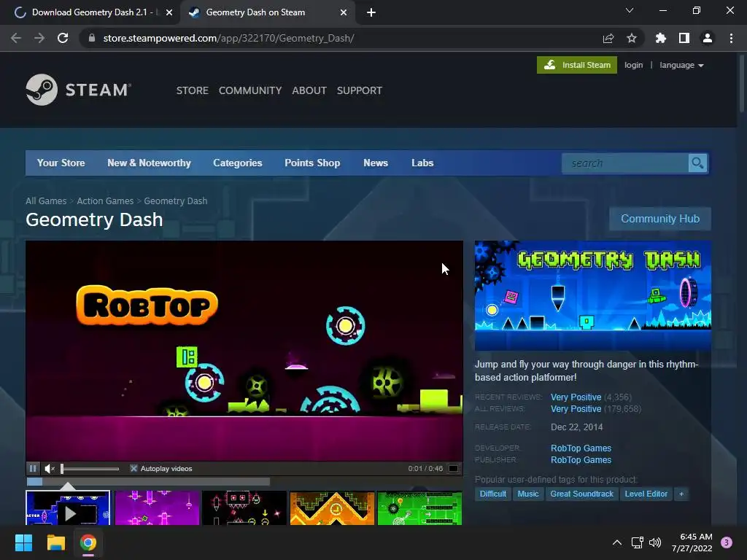
Task: Click STORE in the top navigation
Action: click(193, 90)
